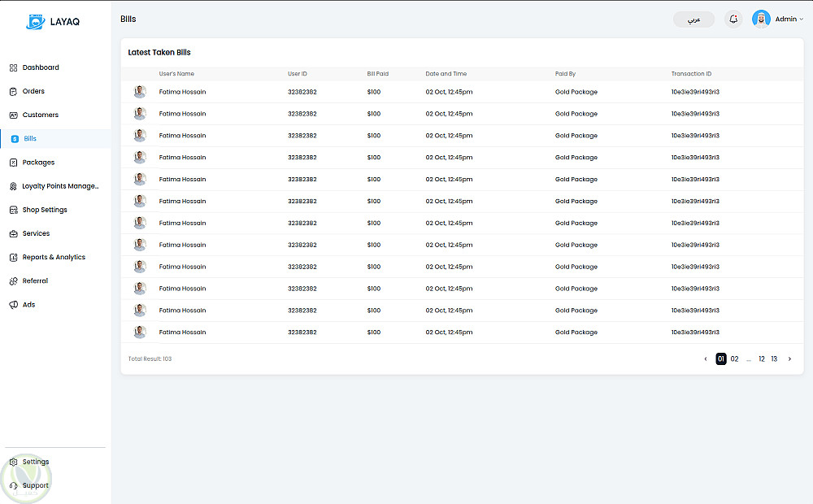813x504 pixels.
Task: Click the Ads megaphone icon
Action: [x=14, y=305]
